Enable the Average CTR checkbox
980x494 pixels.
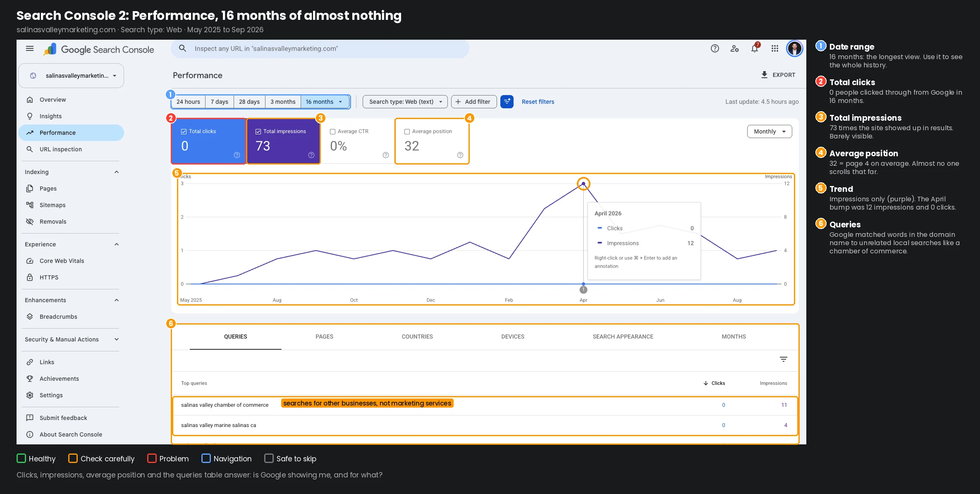click(333, 131)
